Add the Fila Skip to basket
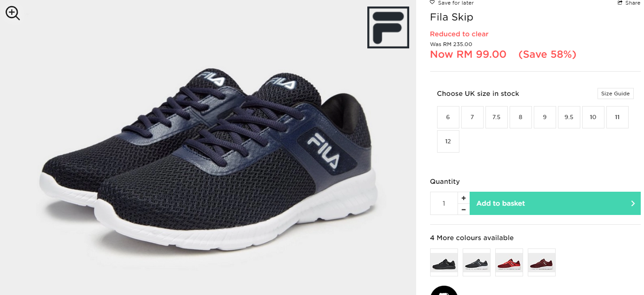The width and height of the screenshot is (644, 295). tap(555, 203)
